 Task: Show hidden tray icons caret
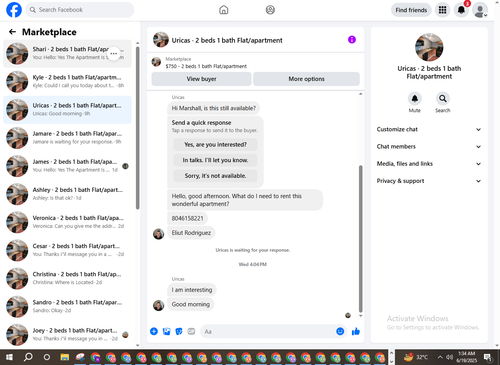pos(440,357)
